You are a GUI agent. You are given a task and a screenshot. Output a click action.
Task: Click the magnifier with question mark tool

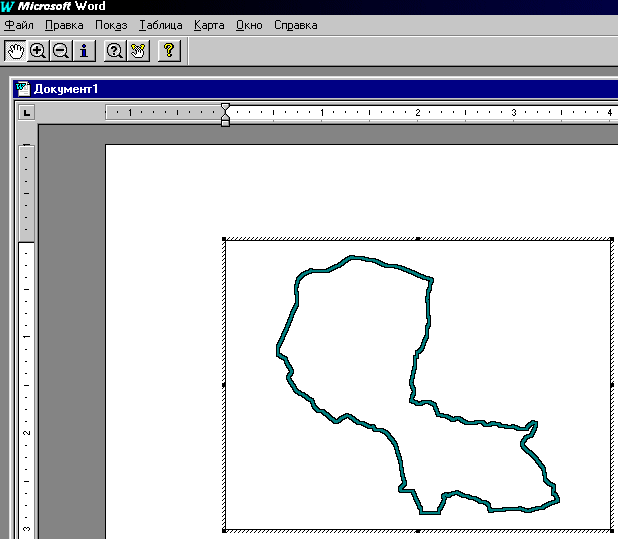[114, 50]
